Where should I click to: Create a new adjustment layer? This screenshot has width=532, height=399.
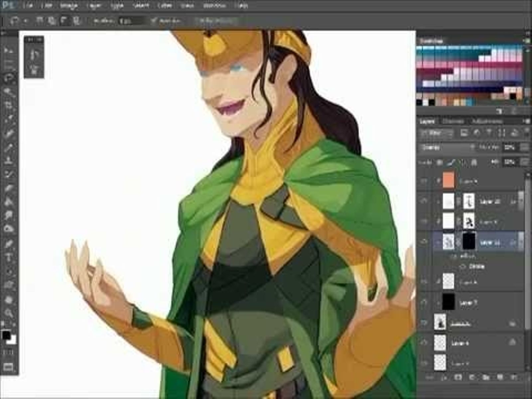[472, 378]
